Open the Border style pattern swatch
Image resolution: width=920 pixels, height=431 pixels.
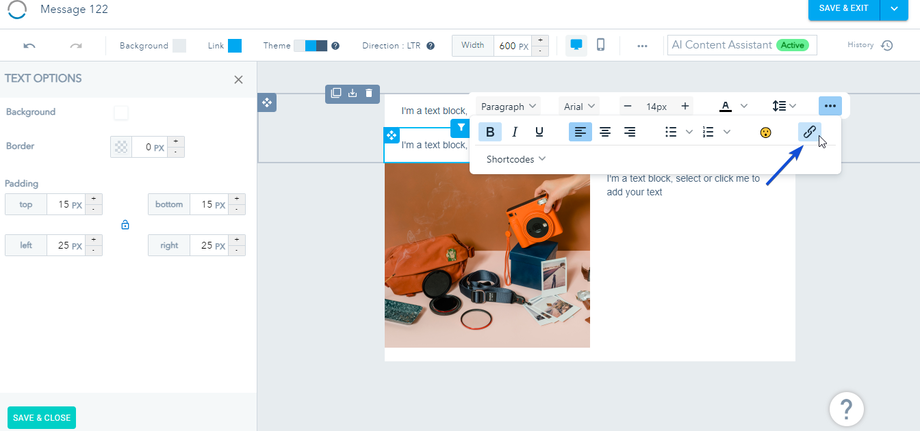pos(121,147)
